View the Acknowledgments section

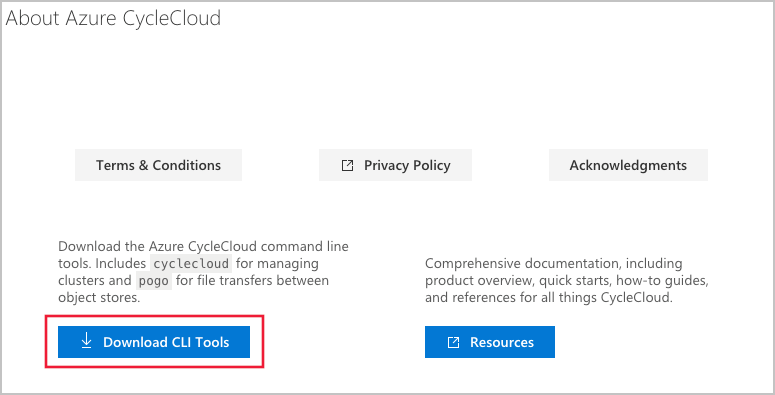(628, 165)
